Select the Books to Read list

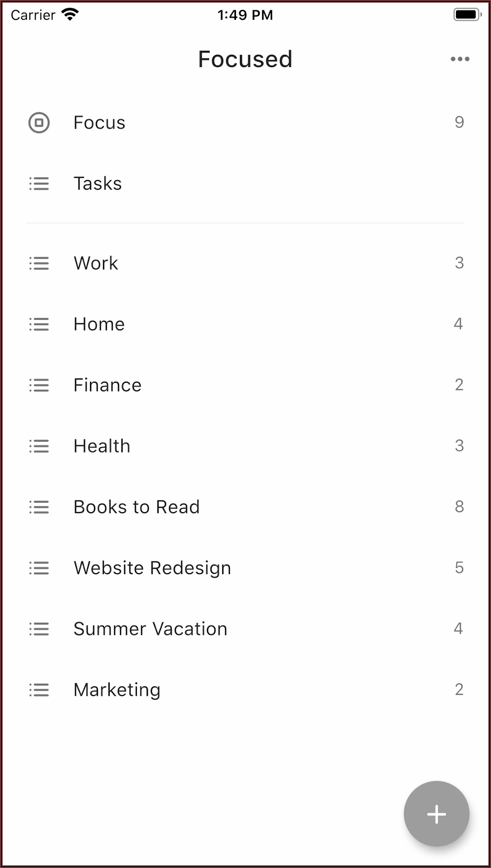(x=137, y=507)
